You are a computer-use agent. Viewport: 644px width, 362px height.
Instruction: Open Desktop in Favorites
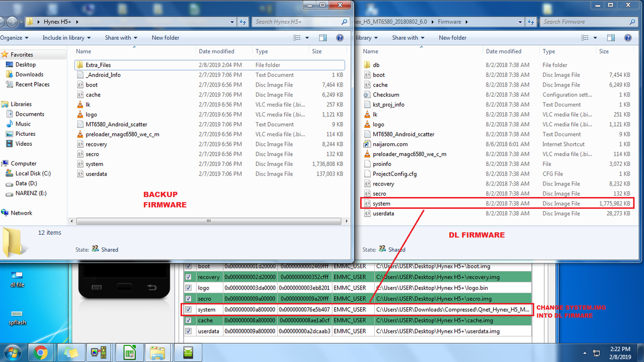coord(25,64)
